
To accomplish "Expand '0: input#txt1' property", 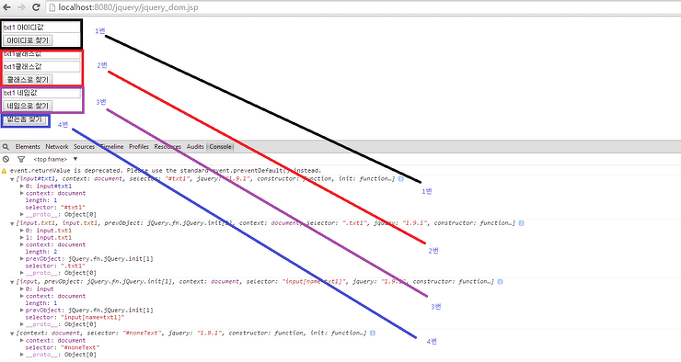I will (22, 186).
